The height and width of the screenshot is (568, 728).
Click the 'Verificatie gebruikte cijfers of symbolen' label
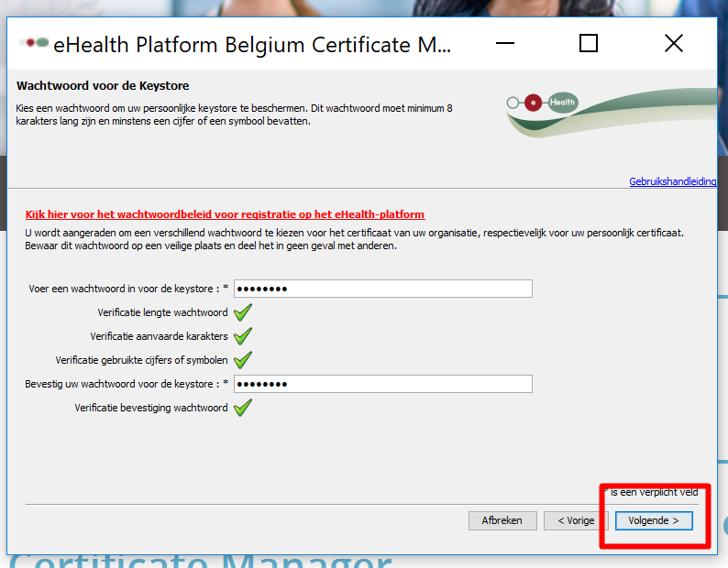click(x=141, y=360)
